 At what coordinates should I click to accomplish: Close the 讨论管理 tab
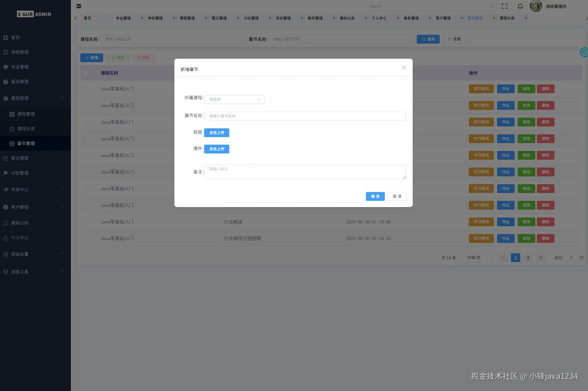(270, 18)
